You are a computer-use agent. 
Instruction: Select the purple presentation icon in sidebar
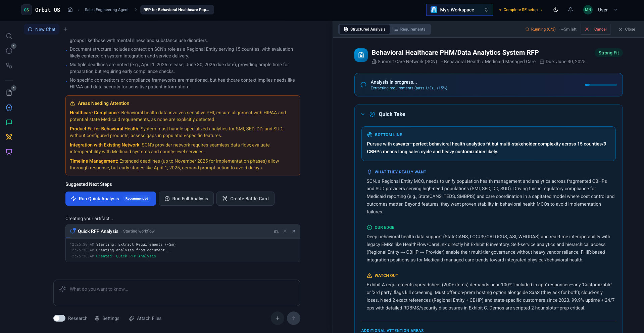[9, 152]
